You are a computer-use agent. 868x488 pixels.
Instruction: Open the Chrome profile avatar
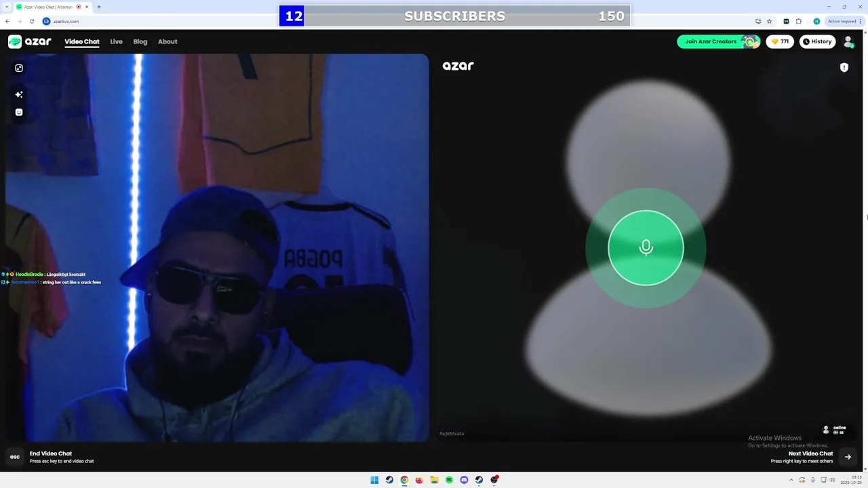pyautogui.click(x=816, y=21)
